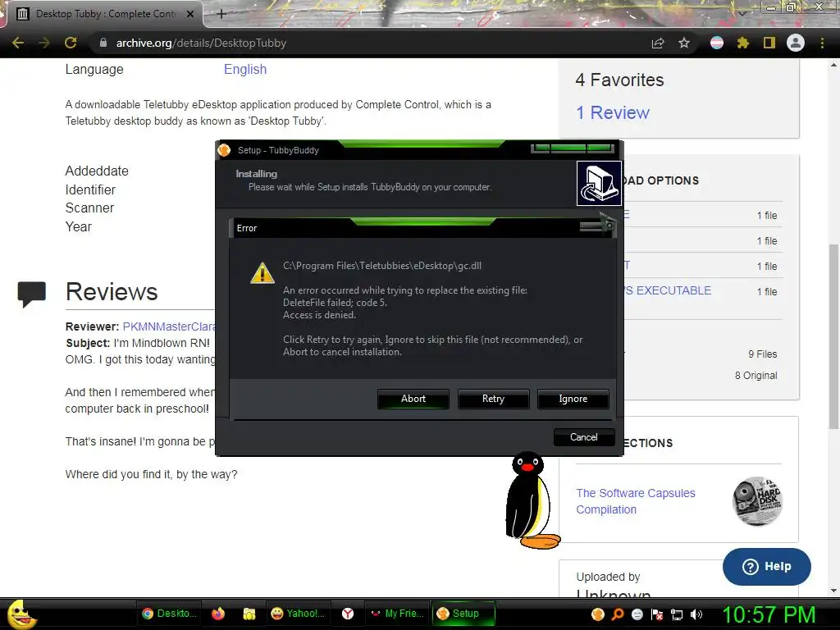Switch to the Yahoo! taskbar window

[298, 614]
